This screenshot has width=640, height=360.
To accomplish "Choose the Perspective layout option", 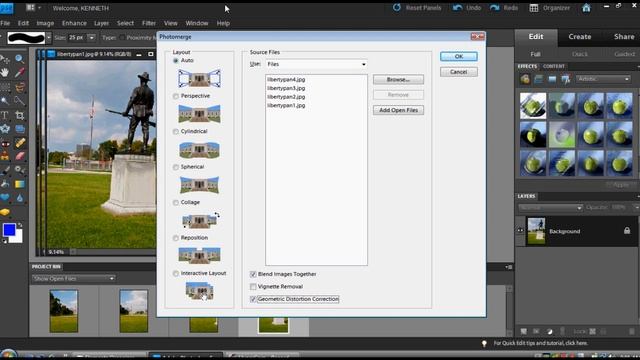I will pyautogui.click(x=176, y=96).
